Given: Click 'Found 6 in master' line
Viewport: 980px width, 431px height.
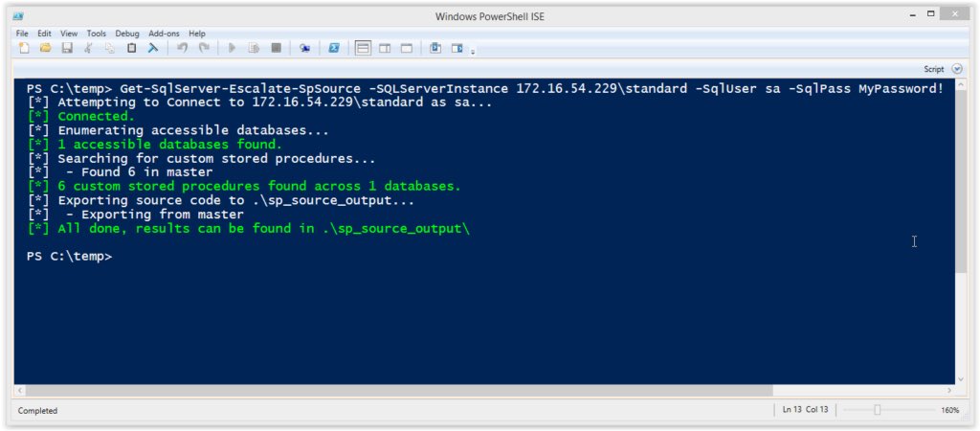Looking at the screenshot, I should [x=121, y=172].
